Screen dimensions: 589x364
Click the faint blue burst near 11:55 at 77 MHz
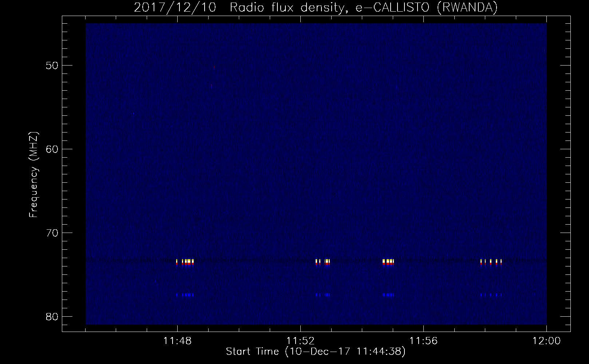(388, 295)
